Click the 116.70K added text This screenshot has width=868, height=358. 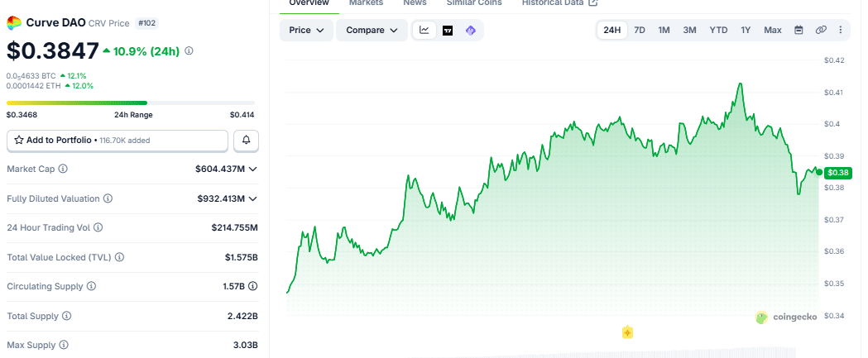[125, 141]
